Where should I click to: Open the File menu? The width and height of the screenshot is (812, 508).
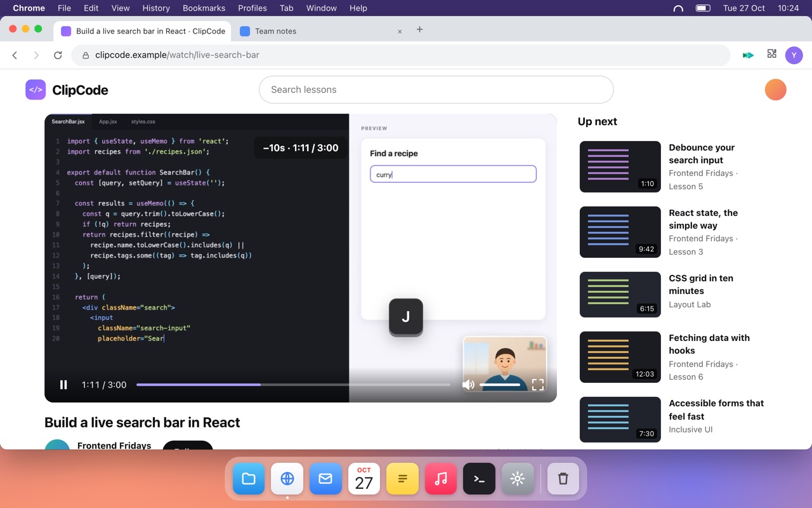[64, 8]
